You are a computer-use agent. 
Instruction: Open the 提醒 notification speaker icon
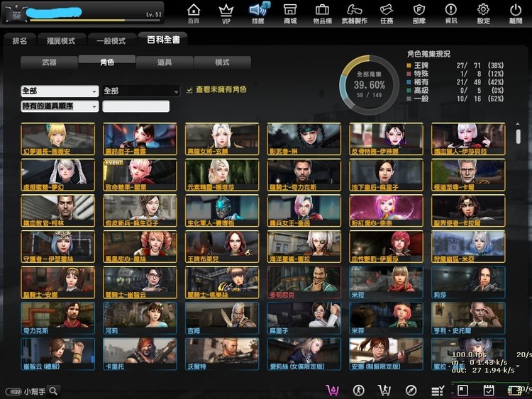258,13
